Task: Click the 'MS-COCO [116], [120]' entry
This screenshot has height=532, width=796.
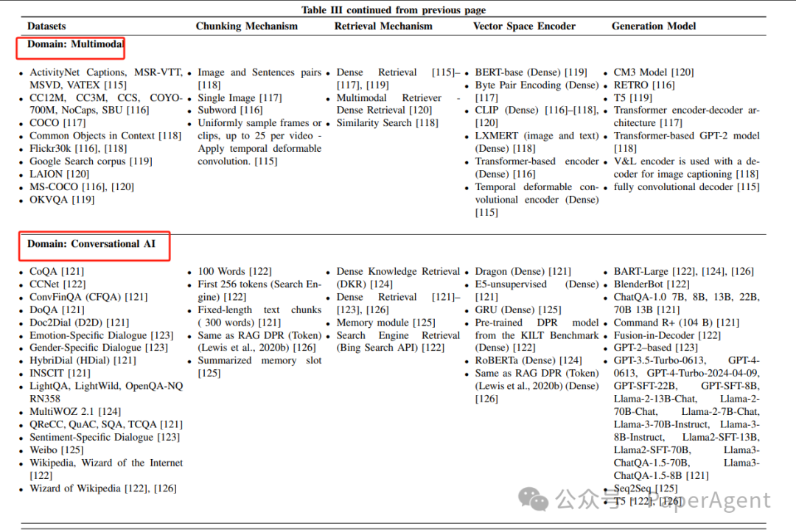Action: pyautogui.click(x=82, y=187)
